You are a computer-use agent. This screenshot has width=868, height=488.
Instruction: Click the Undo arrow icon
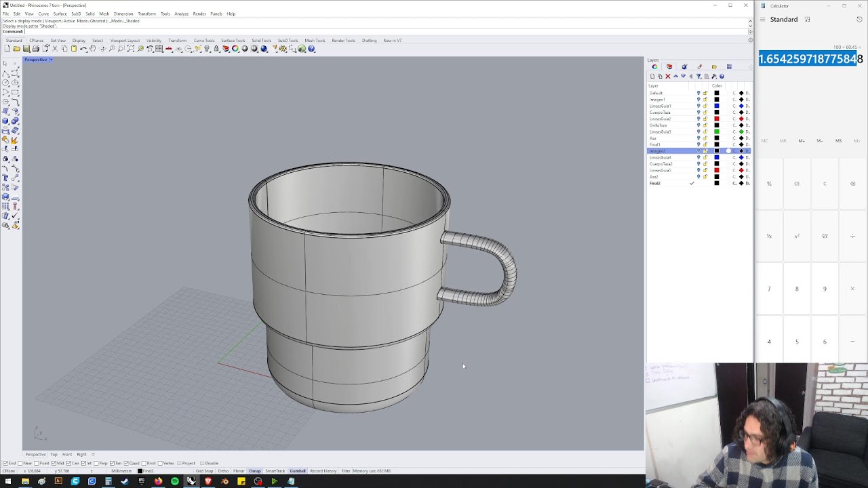pyautogui.click(x=83, y=49)
